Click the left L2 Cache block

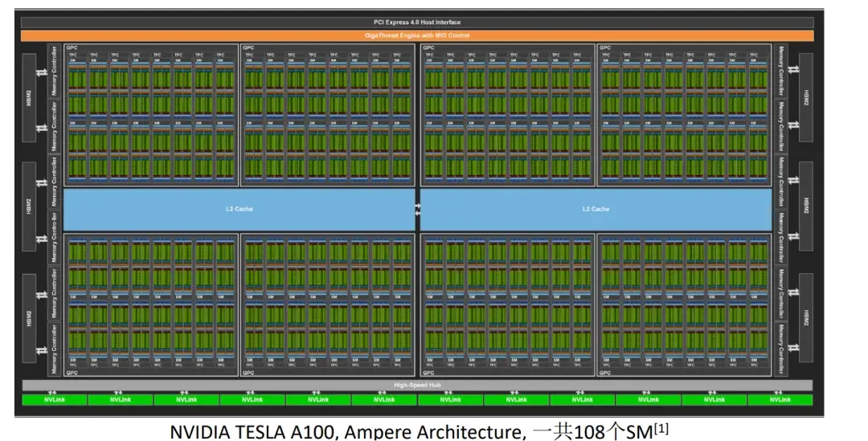pyautogui.click(x=240, y=209)
